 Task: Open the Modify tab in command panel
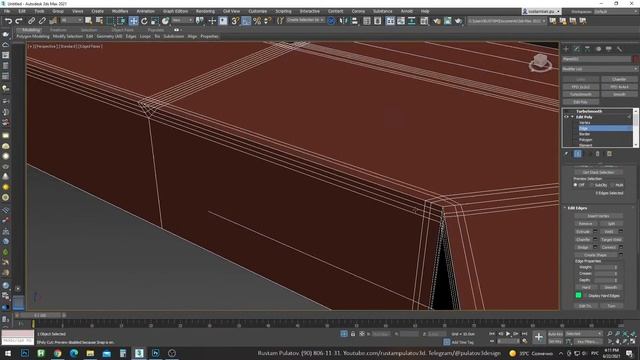[x=577, y=49]
